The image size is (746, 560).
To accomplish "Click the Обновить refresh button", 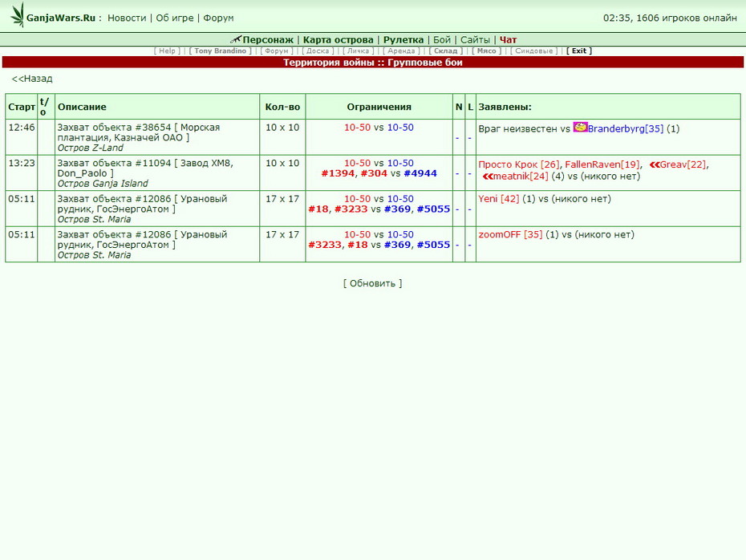I will pos(372,283).
